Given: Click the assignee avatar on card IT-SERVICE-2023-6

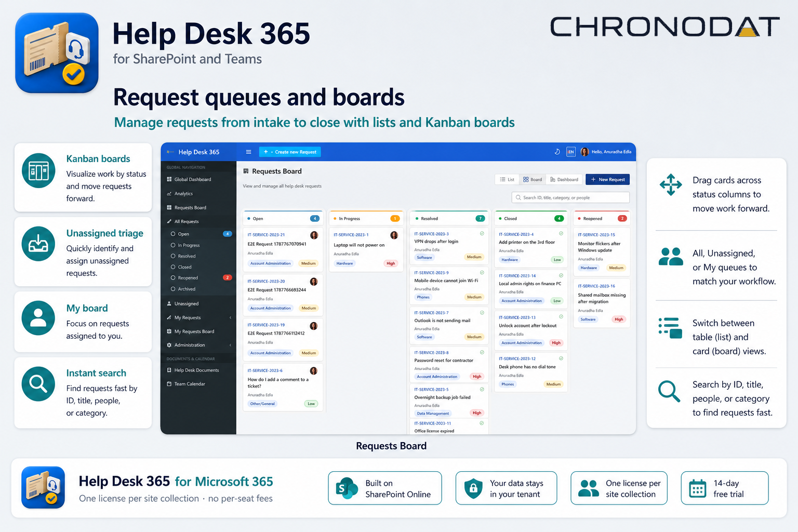Looking at the screenshot, I should [x=314, y=371].
